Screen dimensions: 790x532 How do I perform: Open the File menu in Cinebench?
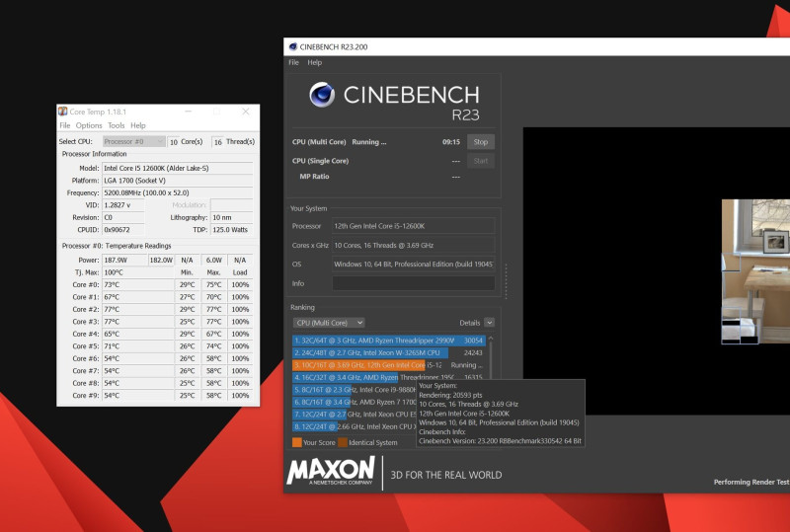293,62
